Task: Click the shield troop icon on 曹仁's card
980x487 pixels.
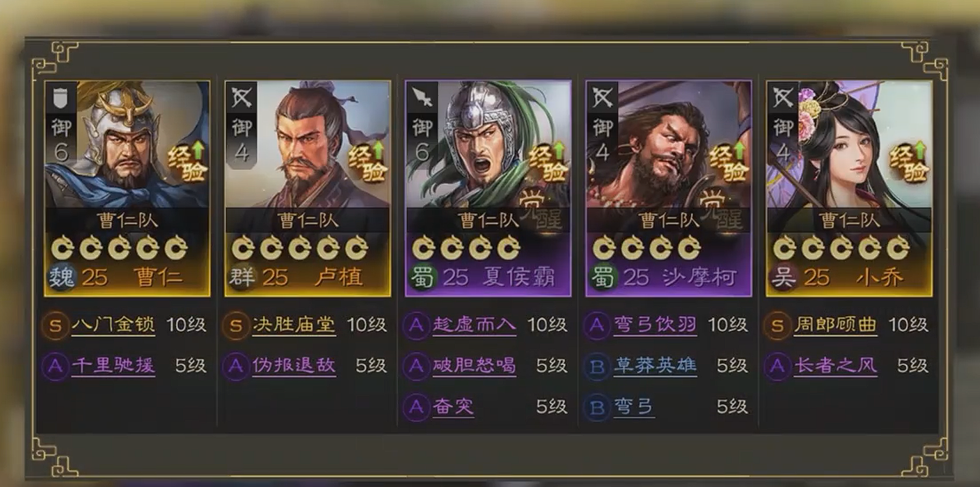Action: coord(61,98)
